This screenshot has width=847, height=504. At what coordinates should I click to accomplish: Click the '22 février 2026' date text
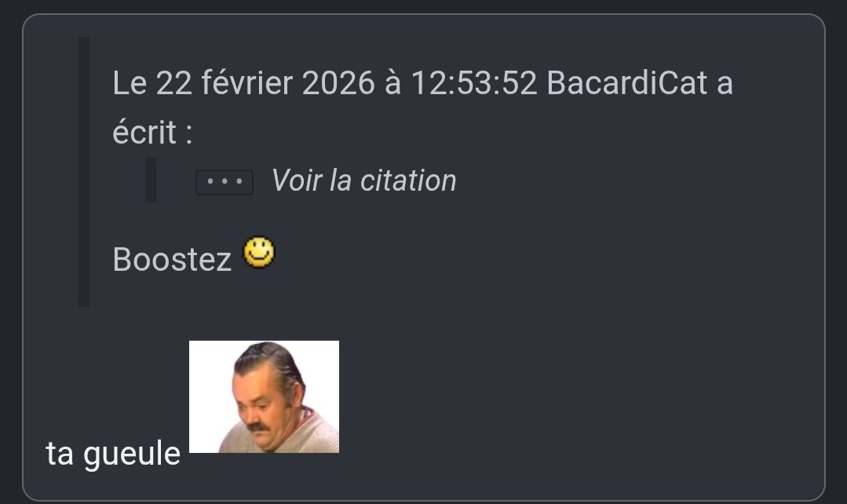tap(265, 83)
